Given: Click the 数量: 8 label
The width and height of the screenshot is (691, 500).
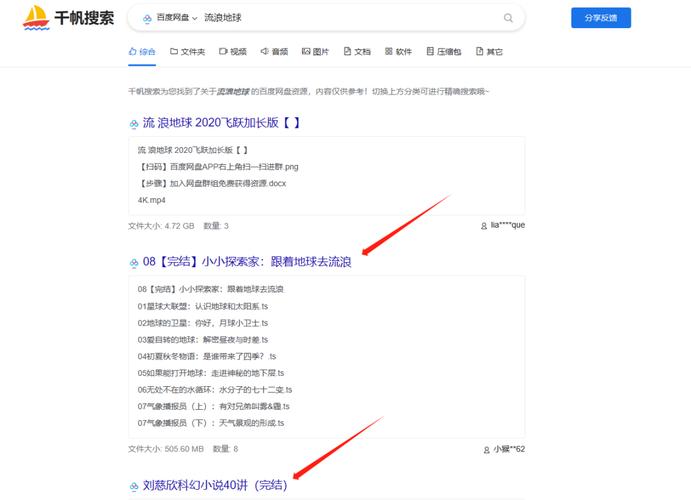Looking at the screenshot, I should point(225,449).
